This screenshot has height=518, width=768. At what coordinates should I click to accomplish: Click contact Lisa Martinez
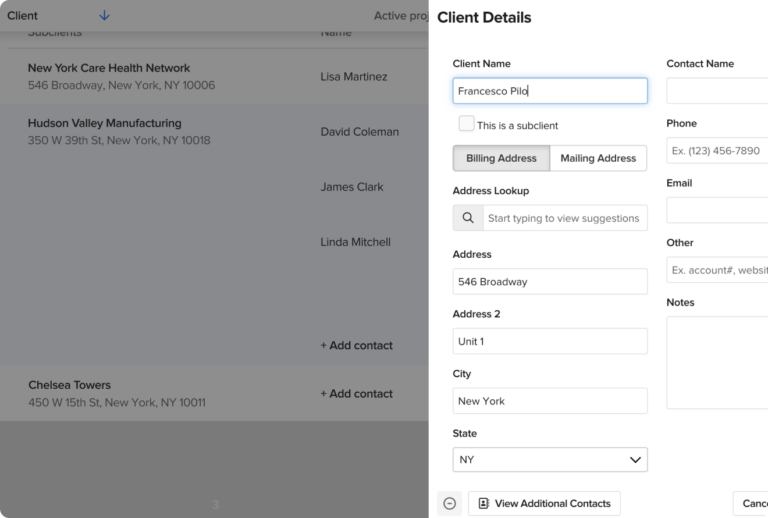[x=354, y=76]
